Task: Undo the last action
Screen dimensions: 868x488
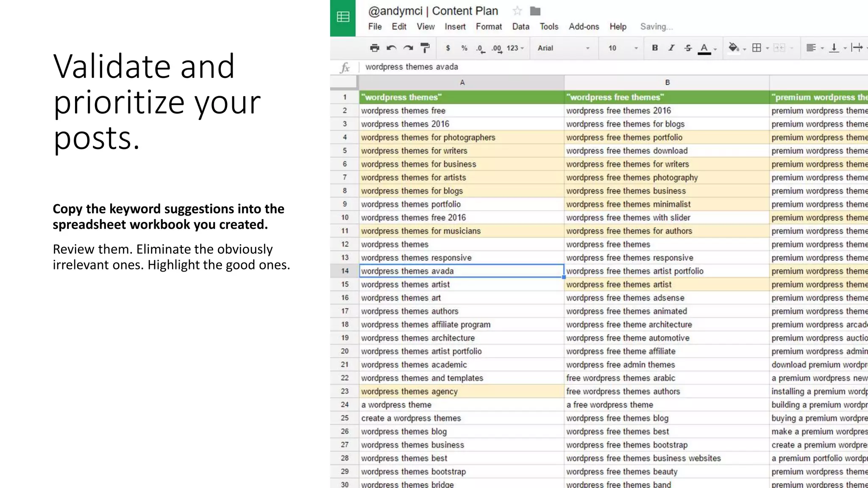Action: point(391,48)
